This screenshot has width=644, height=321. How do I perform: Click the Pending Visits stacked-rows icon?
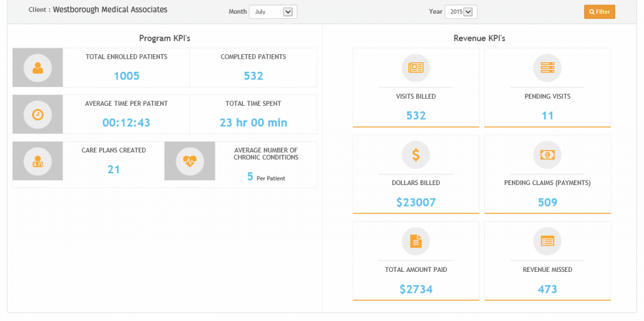547,67
